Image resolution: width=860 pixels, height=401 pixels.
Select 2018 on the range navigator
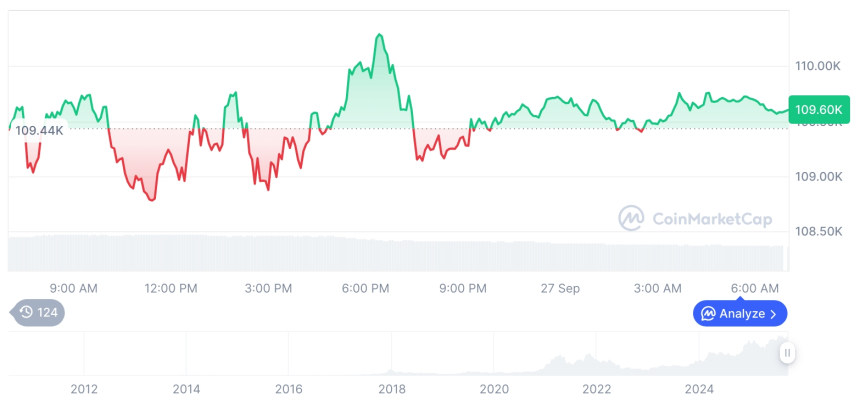391,388
